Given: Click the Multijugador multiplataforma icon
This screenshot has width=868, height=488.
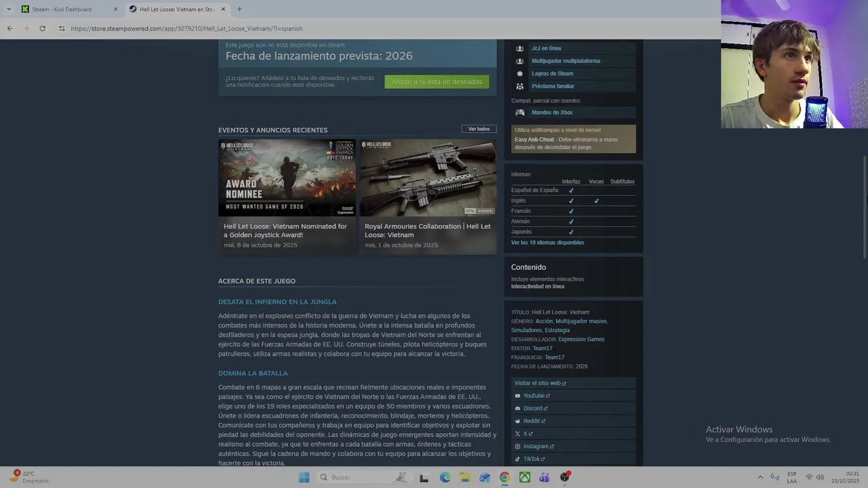Looking at the screenshot, I should pyautogui.click(x=519, y=61).
